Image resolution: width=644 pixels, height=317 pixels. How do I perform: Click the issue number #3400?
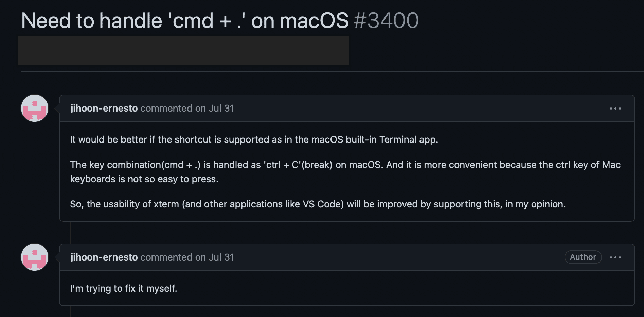pyautogui.click(x=386, y=21)
